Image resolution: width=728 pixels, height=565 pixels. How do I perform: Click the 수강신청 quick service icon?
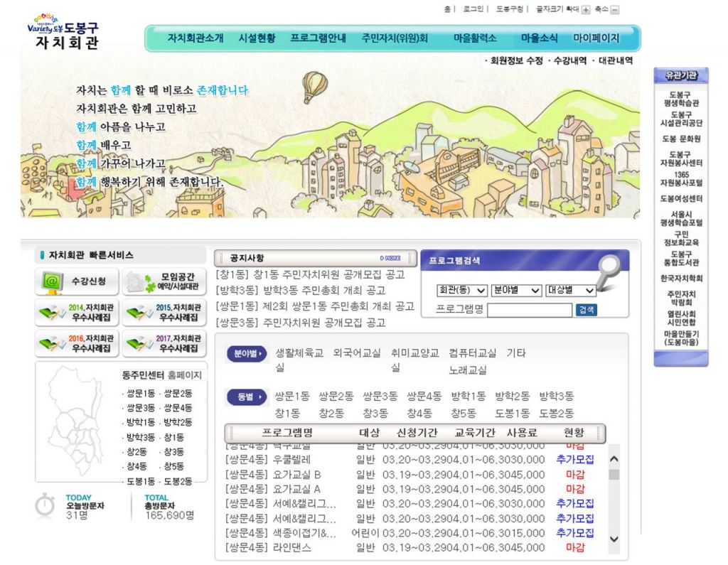75,282
